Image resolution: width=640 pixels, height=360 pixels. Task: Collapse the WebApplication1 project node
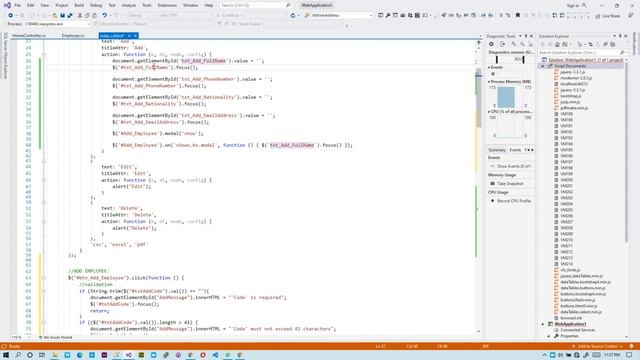[543, 324]
